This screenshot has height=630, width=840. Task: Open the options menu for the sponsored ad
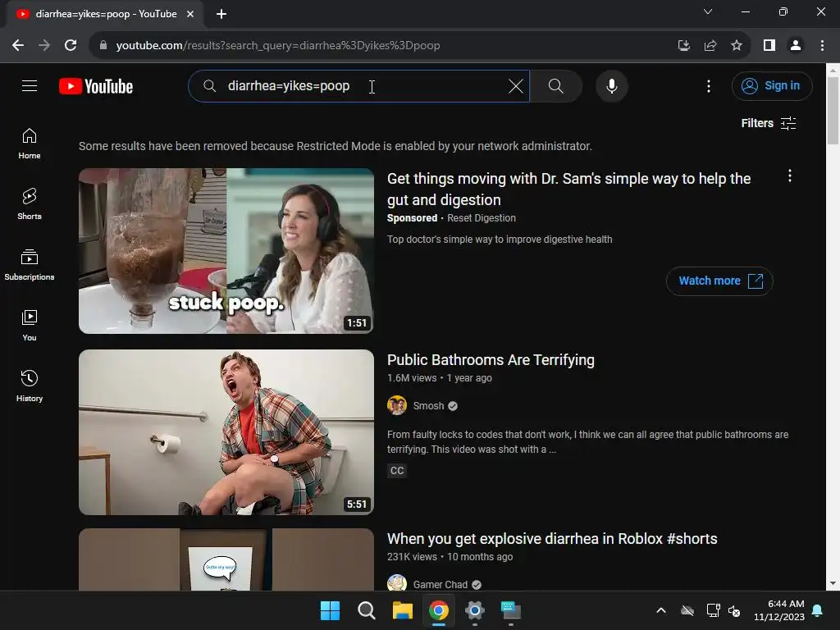[x=789, y=176]
